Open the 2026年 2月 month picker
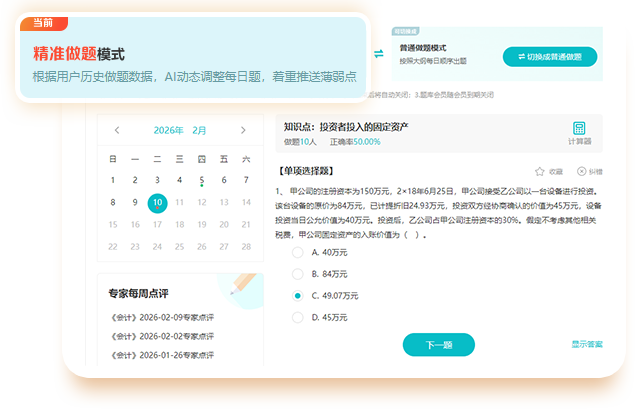The height and width of the screenshot is (409, 635). tap(180, 130)
